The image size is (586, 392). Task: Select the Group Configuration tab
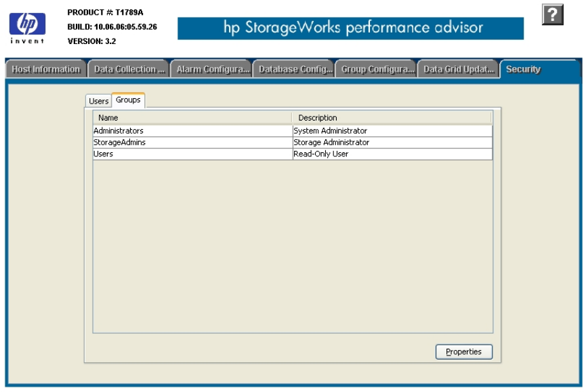[x=376, y=69]
